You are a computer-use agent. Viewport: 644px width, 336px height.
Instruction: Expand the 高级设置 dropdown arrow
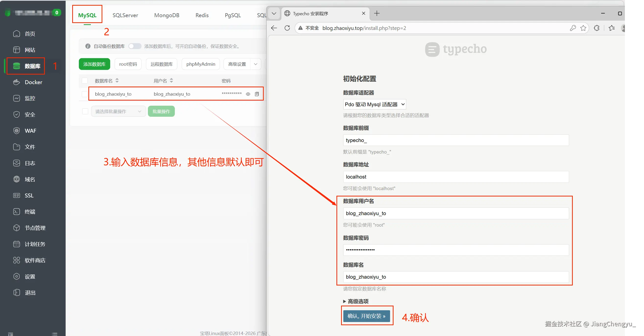pos(255,64)
